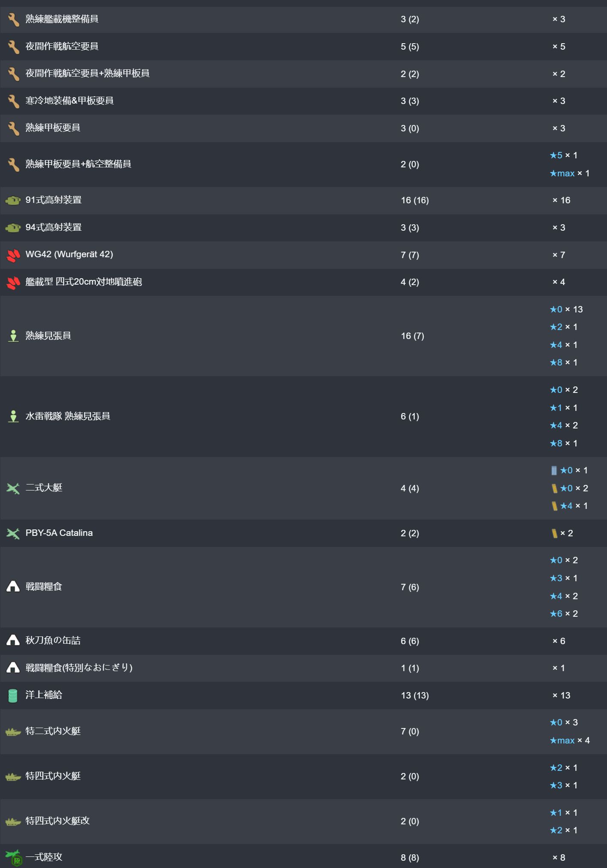Click count 16 (16) for 91式高射装置
The height and width of the screenshot is (868, 607).
(x=414, y=200)
